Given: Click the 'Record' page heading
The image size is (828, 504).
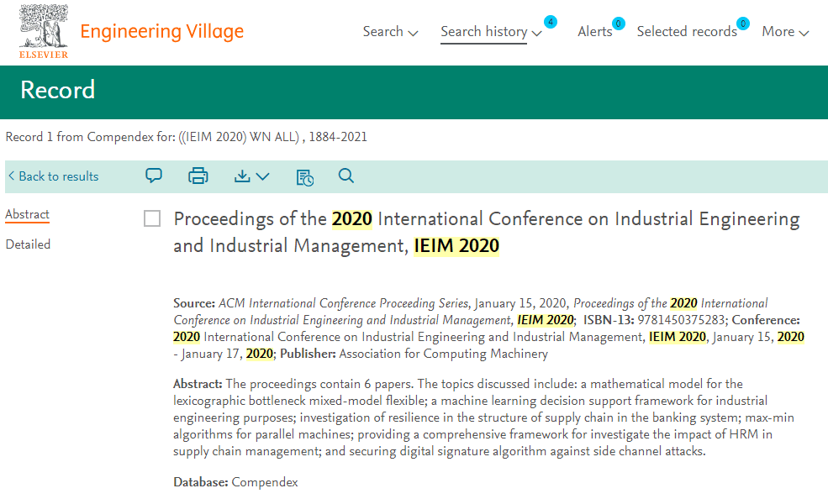Looking at the screenshot, I should 57,90.
